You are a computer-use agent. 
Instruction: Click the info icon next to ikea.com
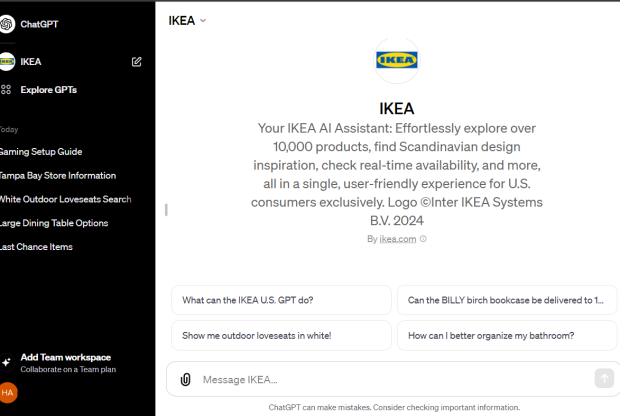coord(423,239)
